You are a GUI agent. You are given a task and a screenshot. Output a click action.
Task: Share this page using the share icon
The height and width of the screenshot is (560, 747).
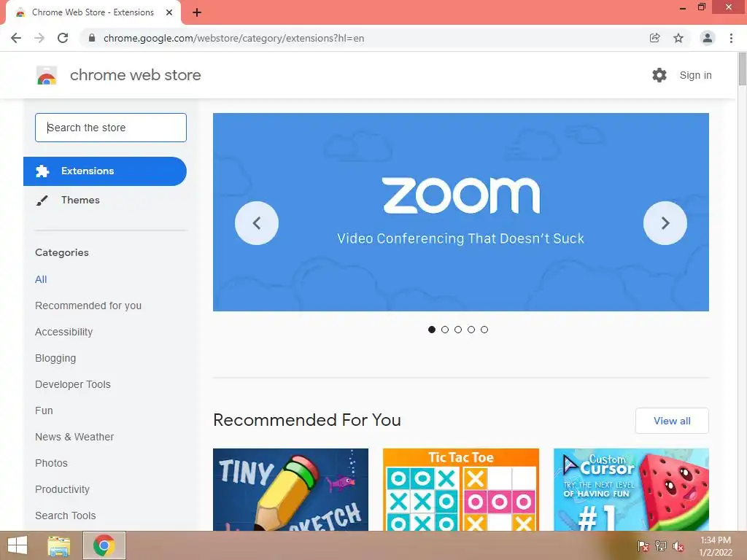click(x=654, y=38)
